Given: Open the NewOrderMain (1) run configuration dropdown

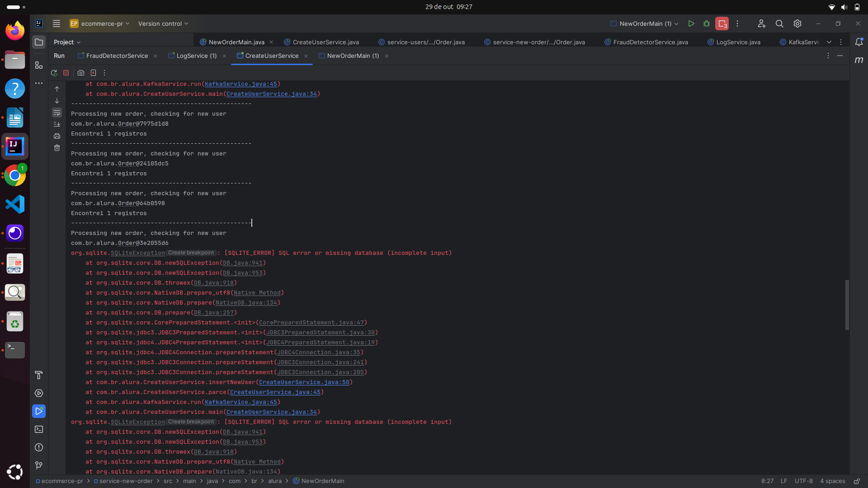Looking at the screenshot, I should (x=644, y=23).
